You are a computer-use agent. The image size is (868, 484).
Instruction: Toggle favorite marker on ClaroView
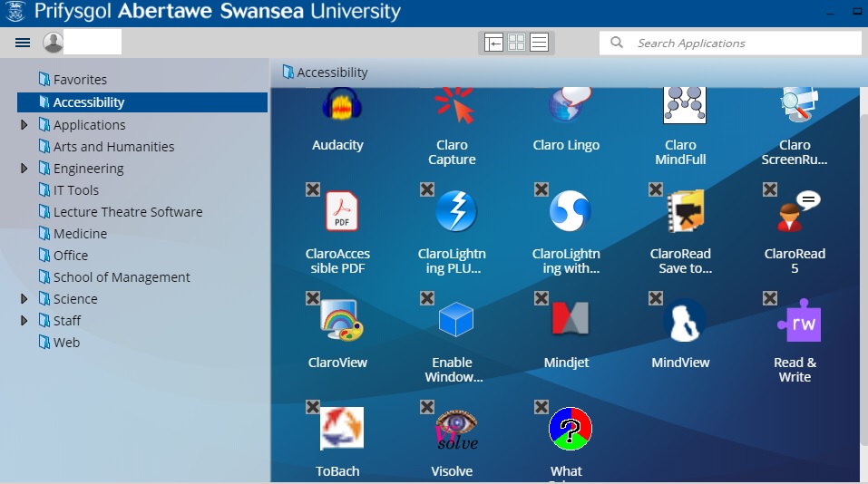click(x=313, y=298)
